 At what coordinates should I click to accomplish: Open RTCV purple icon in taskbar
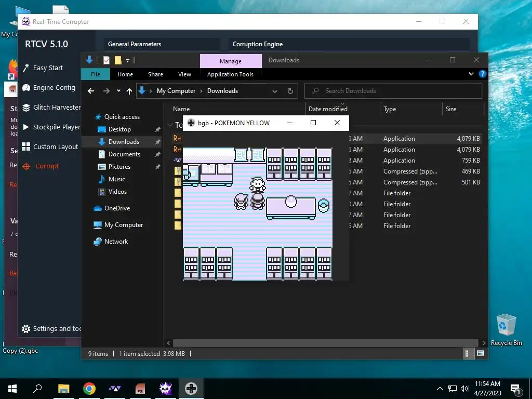point(166,389)
